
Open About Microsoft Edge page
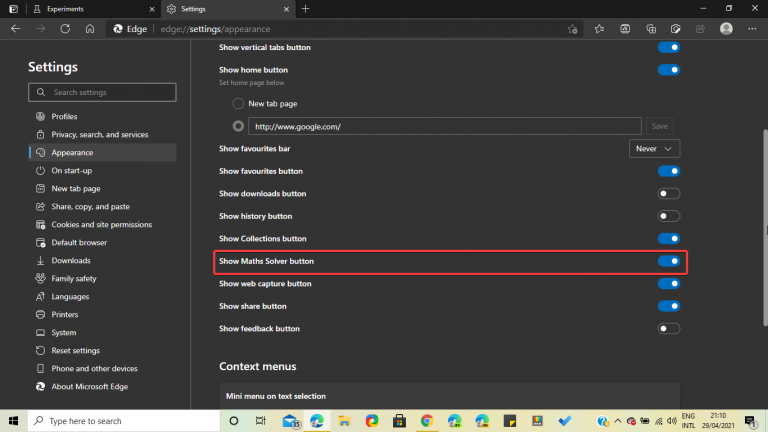point(103,386)
